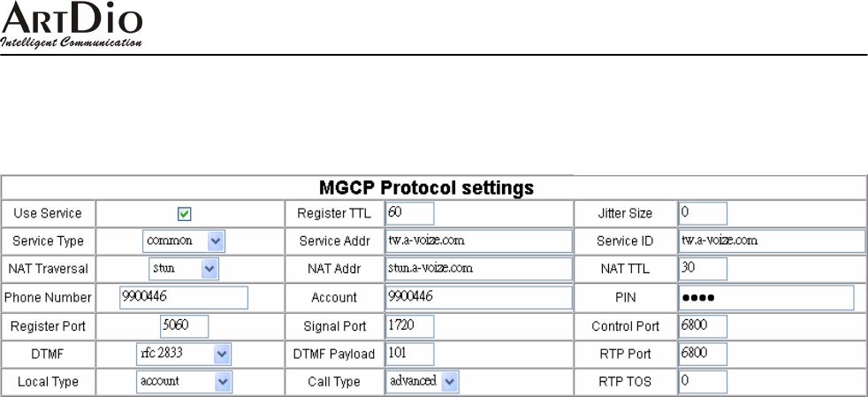The height and width of the screenshot is (397, 868).
Task: Edit the Service ID field
Action: [772, 240]
